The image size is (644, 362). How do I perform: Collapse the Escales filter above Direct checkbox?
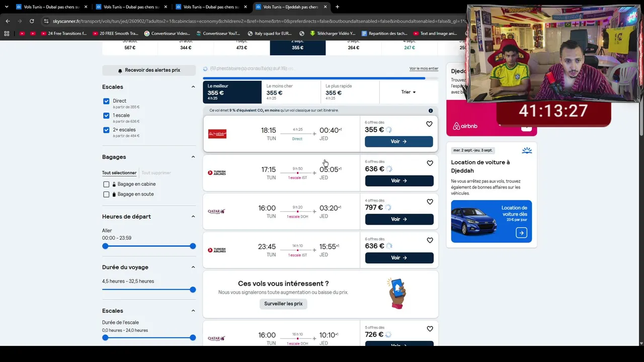tap(193, 87)
